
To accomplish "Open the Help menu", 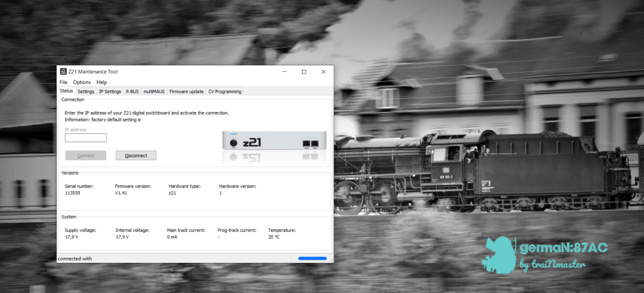I will pos(101,82).
